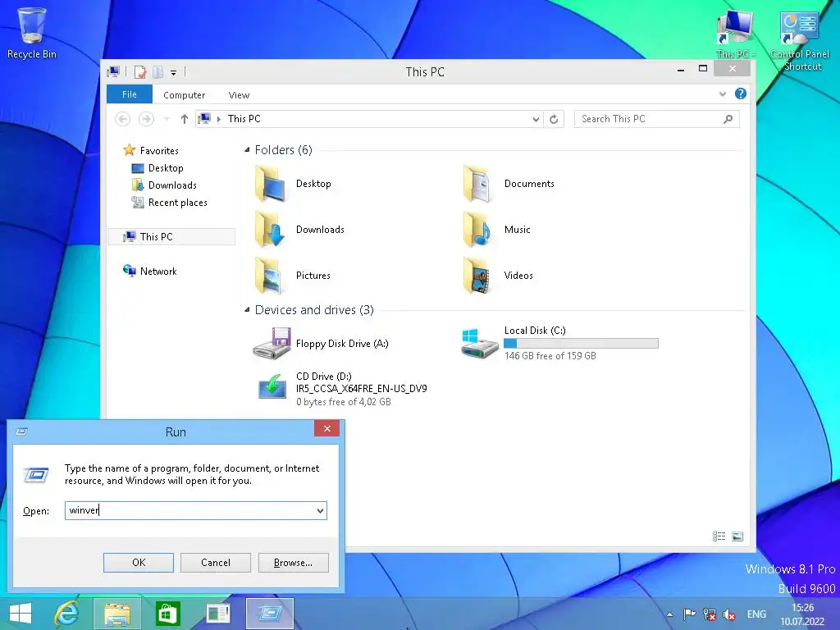Launch Internet Explorer from taskbar

coord(67,614)
